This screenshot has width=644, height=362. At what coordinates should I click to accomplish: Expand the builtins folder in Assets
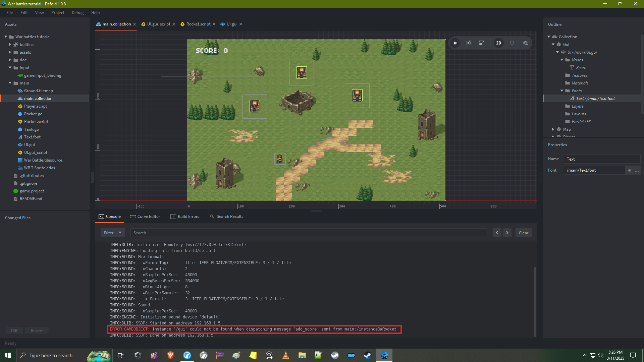click(10, 45)
